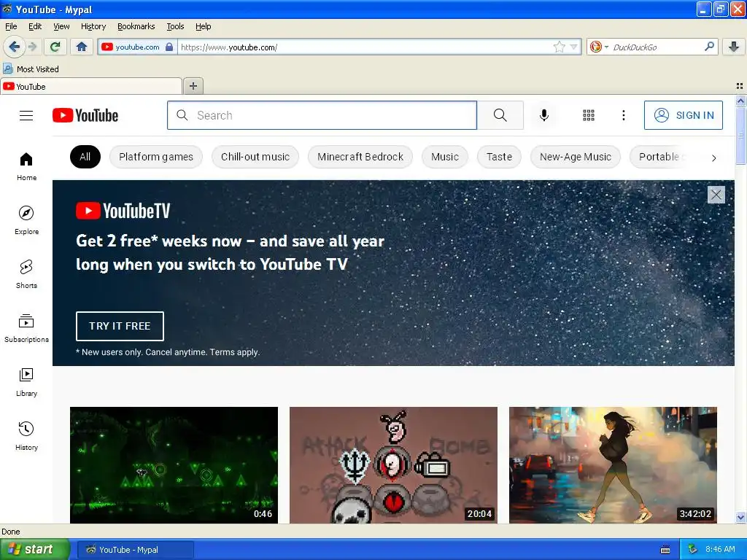Click the page scrollbar up arrow

click(x=740, y=101)
